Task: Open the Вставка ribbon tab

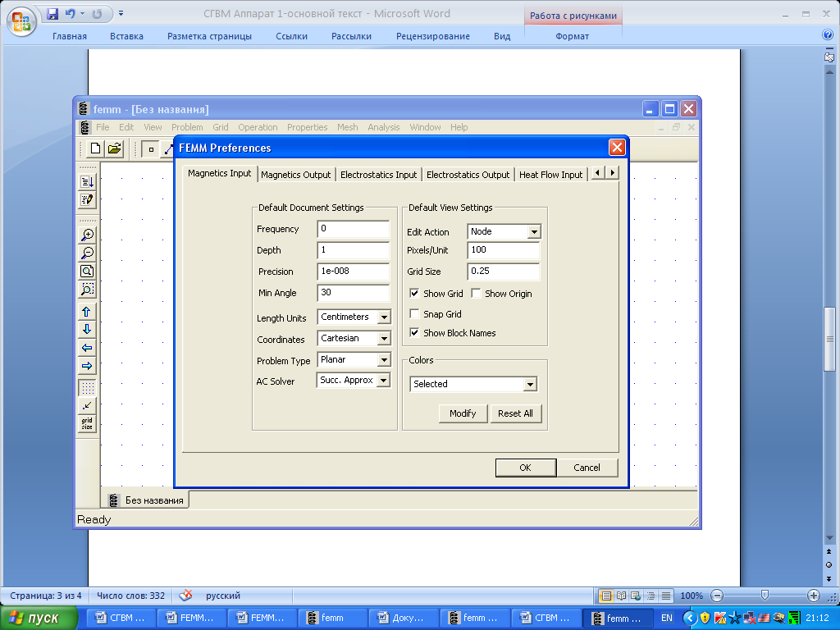Action: 126,36
